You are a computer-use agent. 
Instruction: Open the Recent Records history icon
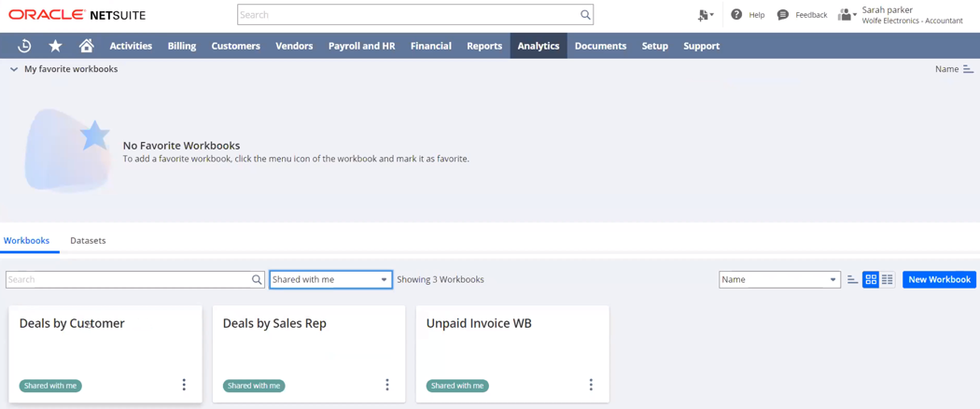coord(24,46)
